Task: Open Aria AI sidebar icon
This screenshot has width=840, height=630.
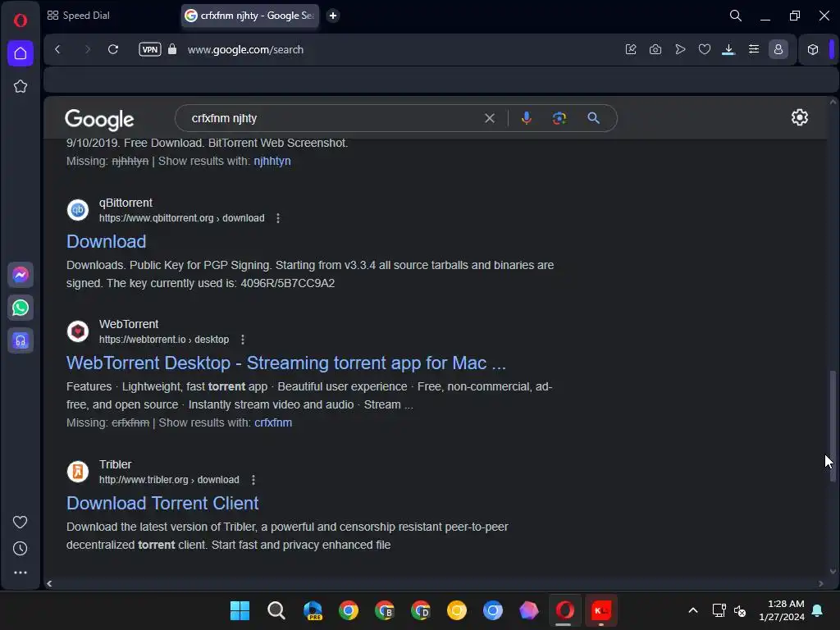Action: click(21, 340)
